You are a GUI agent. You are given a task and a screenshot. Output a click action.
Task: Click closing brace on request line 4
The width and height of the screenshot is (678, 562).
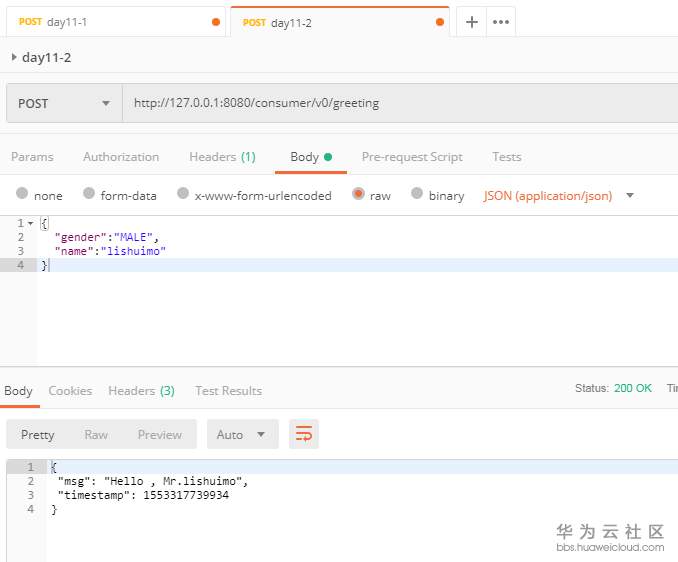[x=44, y=265]
